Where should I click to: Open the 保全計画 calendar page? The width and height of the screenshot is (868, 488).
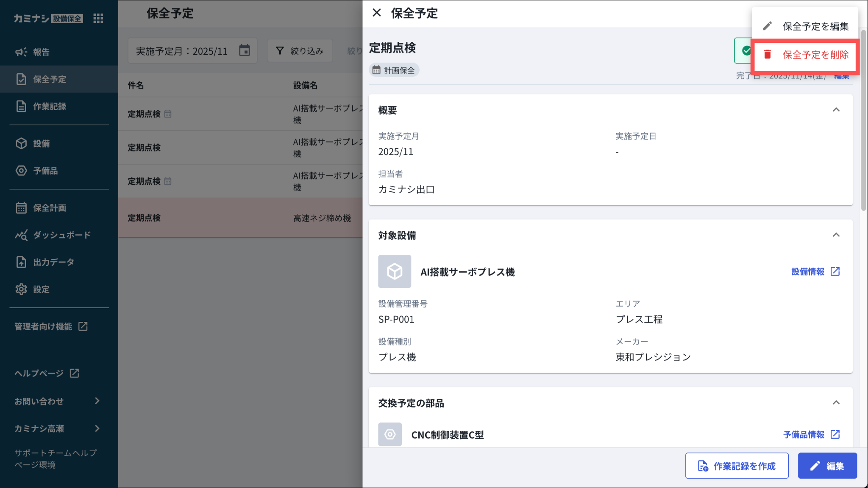[21, 208]
